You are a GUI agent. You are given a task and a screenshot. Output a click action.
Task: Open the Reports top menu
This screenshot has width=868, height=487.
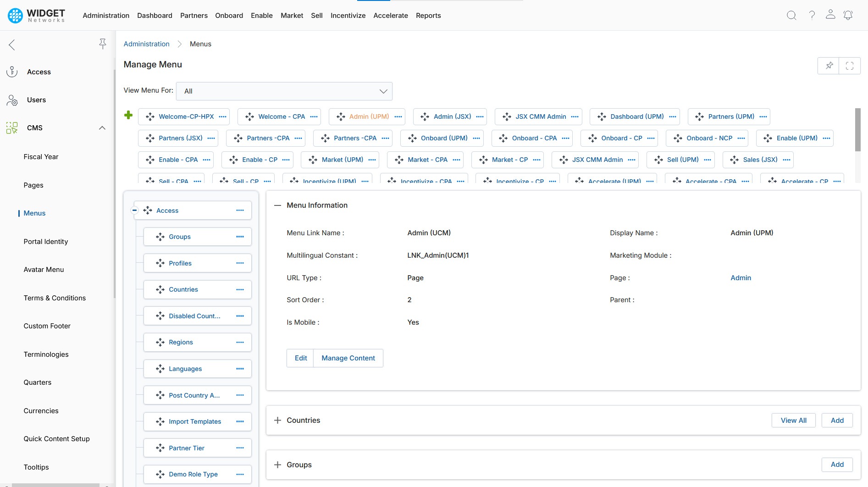(x=428, y=16)
